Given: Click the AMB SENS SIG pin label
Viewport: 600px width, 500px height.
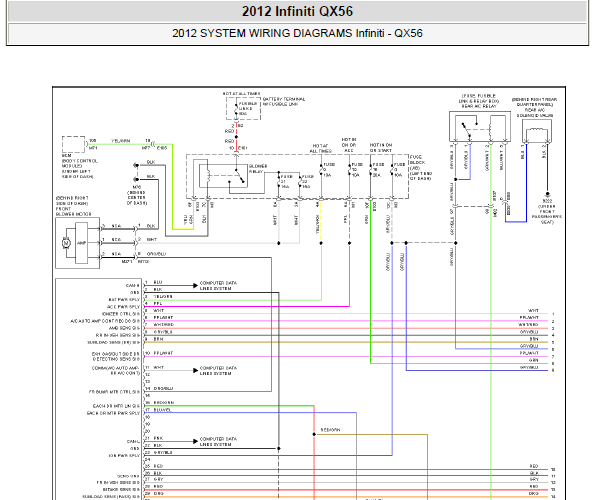Looking at the screenshot, I should click(x=124, y=328).
